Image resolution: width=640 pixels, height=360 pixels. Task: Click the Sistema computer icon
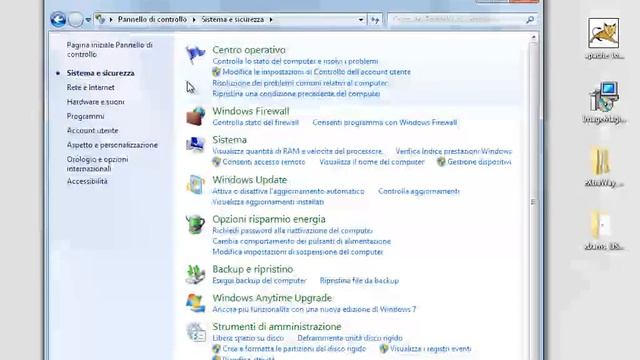point(196,144)
